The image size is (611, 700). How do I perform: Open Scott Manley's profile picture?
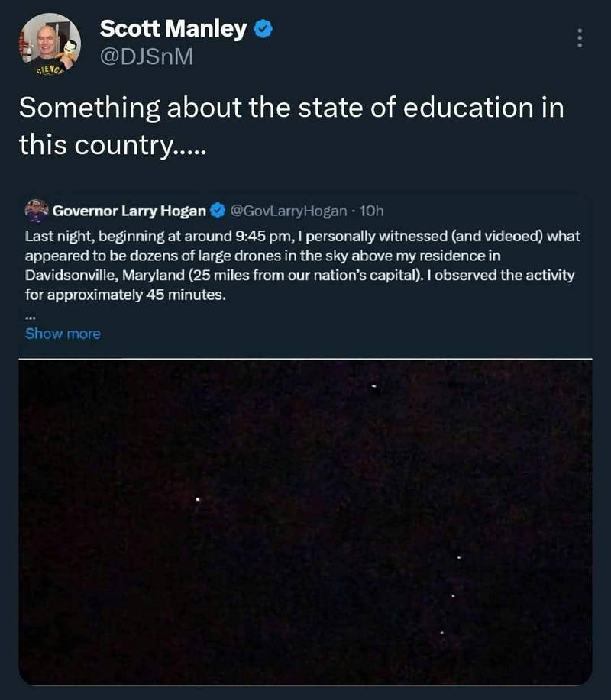[50, 44]
